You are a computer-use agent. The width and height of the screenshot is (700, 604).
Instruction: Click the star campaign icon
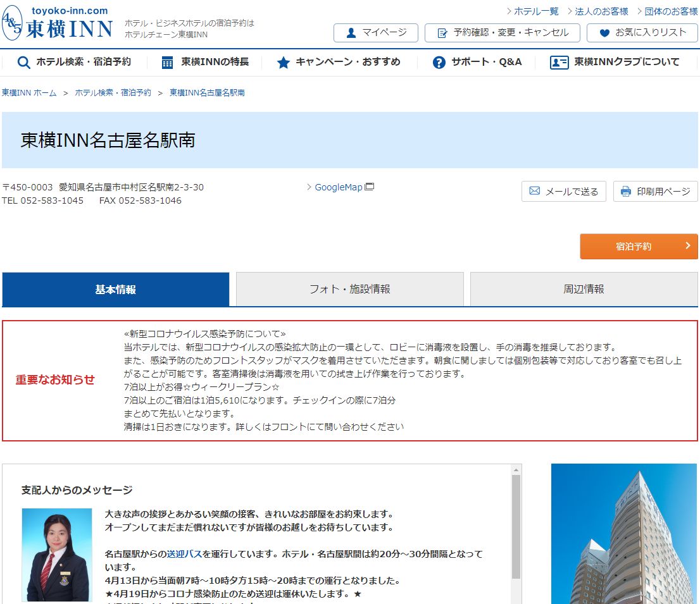pyautogui.click(x=283, y=63)
